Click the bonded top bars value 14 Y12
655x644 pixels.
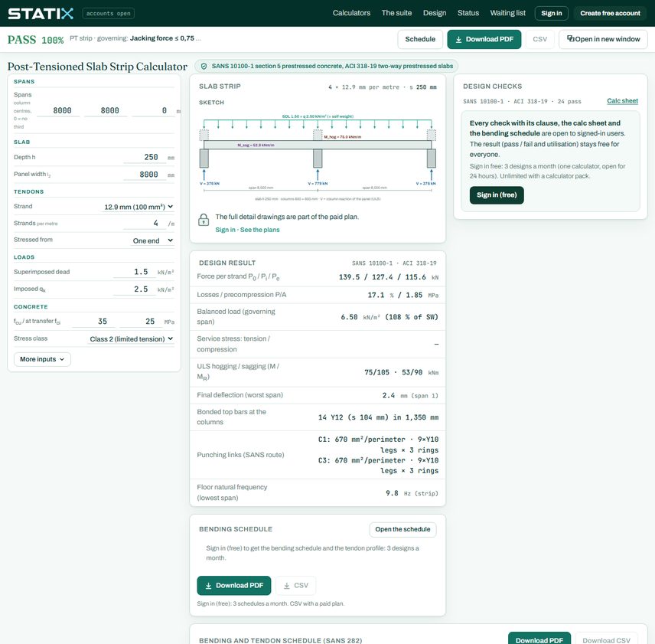point(379,417)
